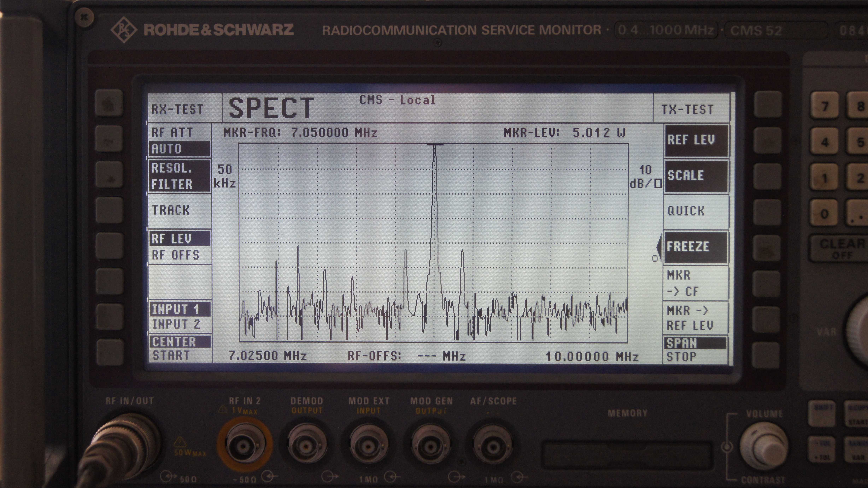The width and height of the screenshot is (868, 488).
Task: Click the 50 kHz resolution value
Action: coord(224,176)
